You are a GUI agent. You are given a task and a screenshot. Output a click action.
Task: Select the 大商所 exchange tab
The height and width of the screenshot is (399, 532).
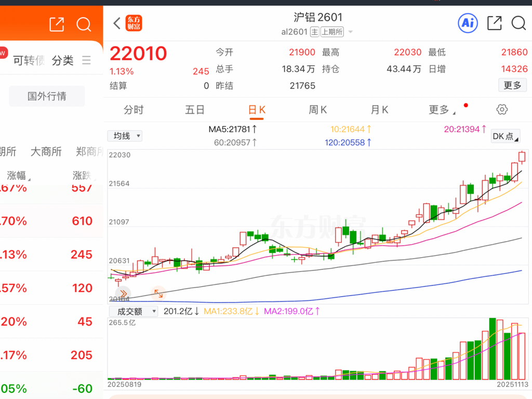coord(46,151)
